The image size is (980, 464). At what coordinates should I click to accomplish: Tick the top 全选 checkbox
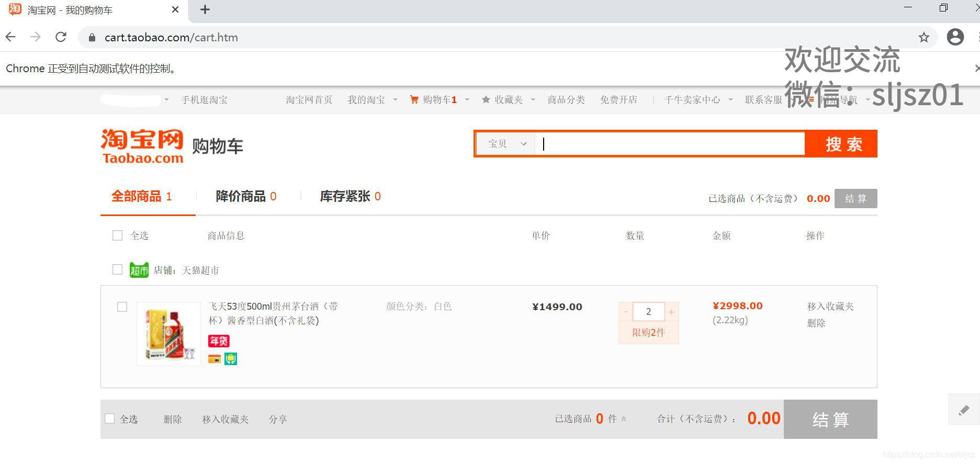pos(117,235)
